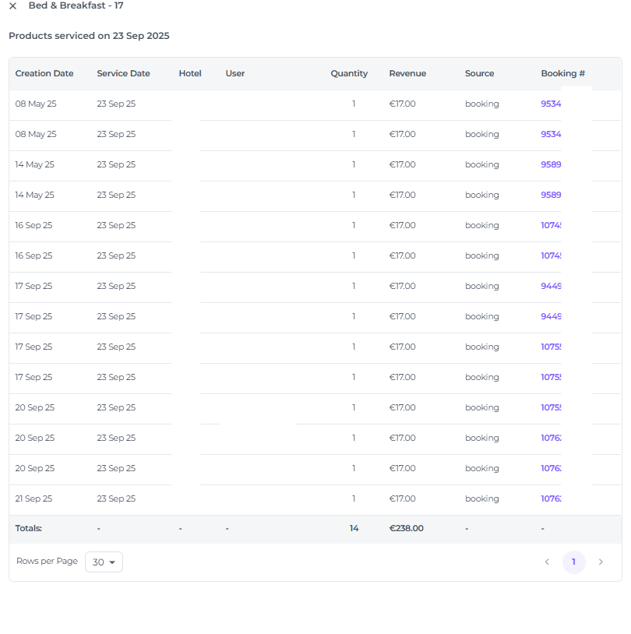
Task: Close the Bed & Breakfast details panel
Action: point(13,6)
